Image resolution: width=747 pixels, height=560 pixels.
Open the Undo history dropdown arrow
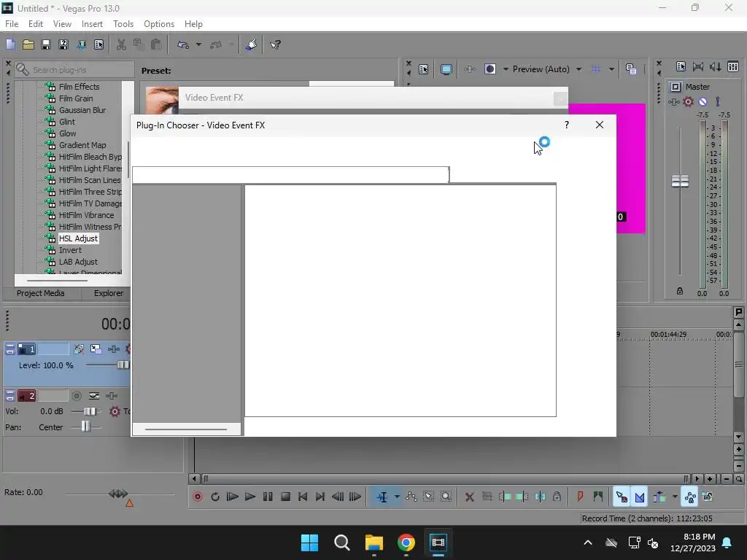click(x=198, y=44)
